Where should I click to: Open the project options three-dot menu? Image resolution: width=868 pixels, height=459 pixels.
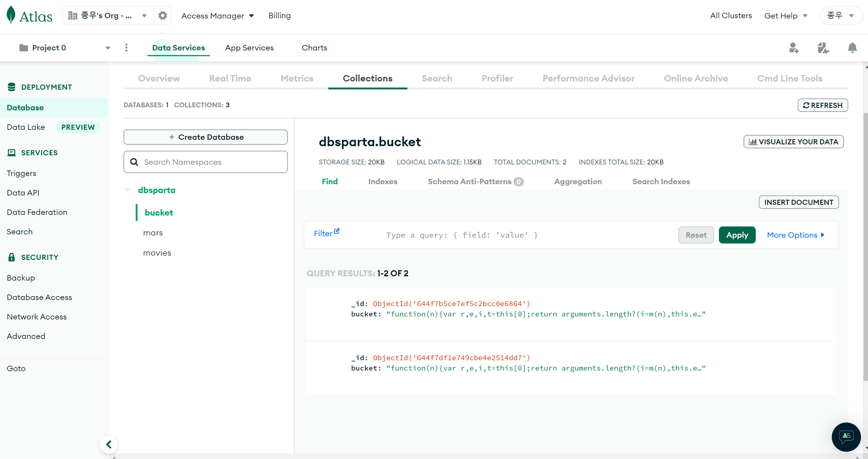click(126, 48)
